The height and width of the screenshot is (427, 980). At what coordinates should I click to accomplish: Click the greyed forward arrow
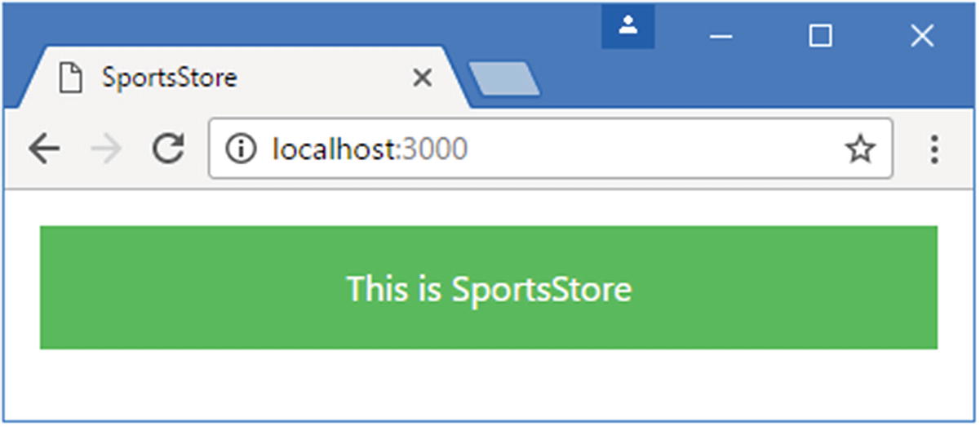(x=106, y=149)
